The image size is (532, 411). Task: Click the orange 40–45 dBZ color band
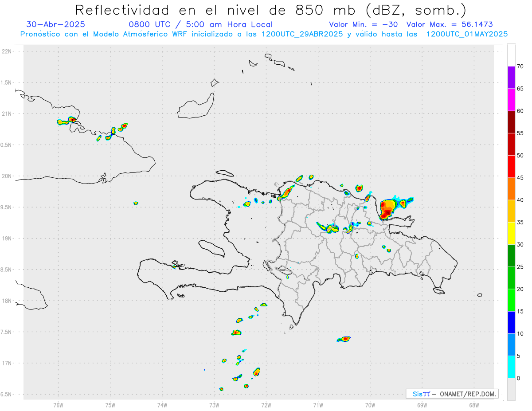pyautogui.click(x=511, y=189)
